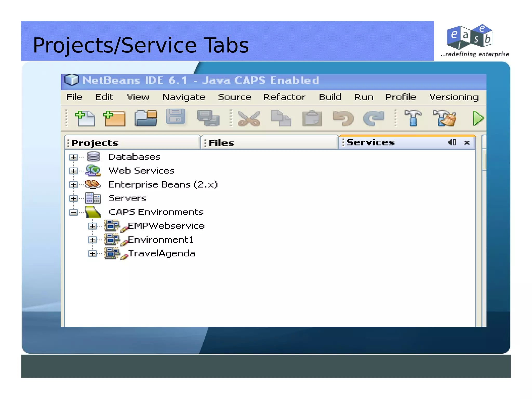The width and height of the screenshot is (532, 399).
Task: Switch to the Projects tab
Action: point(132,143)
